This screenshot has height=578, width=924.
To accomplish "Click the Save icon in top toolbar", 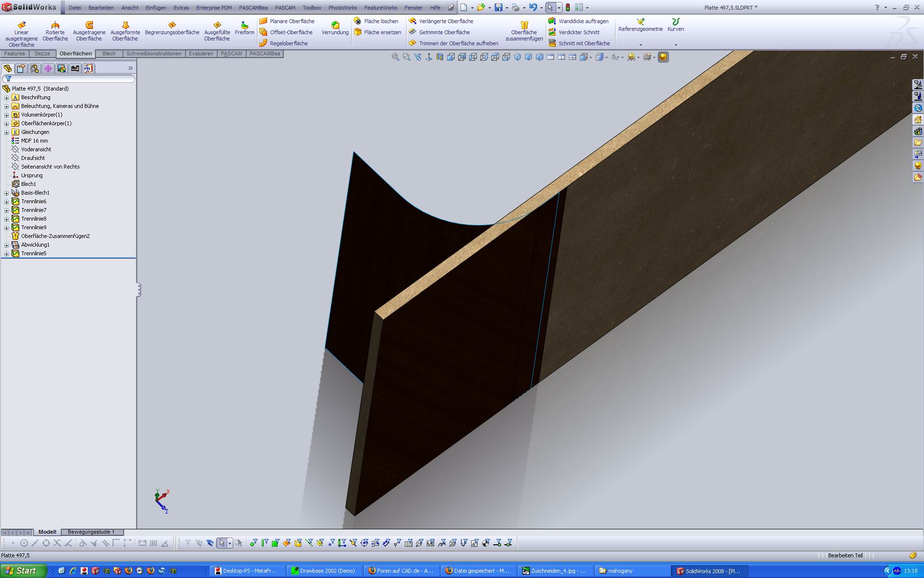I will 499,7.
